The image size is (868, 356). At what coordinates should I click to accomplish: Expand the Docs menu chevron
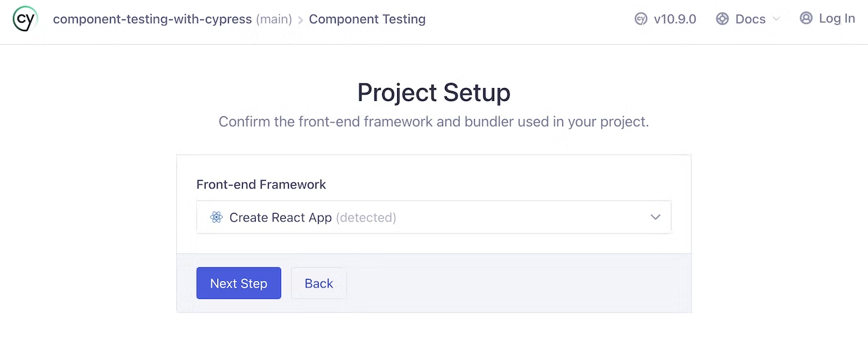776,19
